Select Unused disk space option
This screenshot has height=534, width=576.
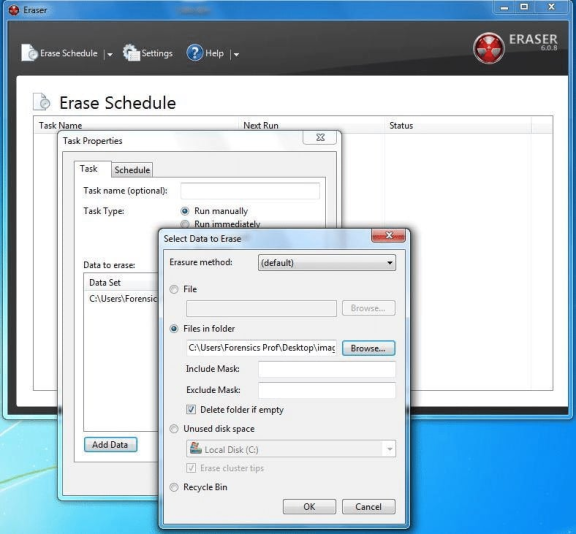click(x=174, y=429)
